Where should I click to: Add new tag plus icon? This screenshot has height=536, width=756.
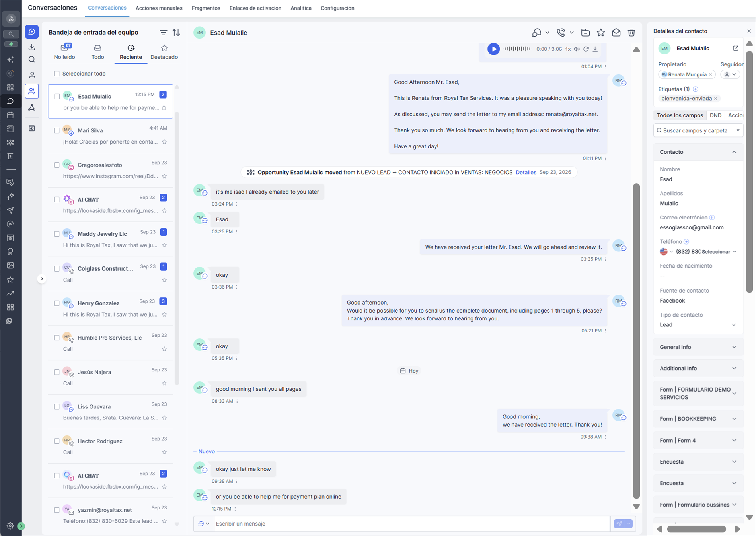[696, 89]
